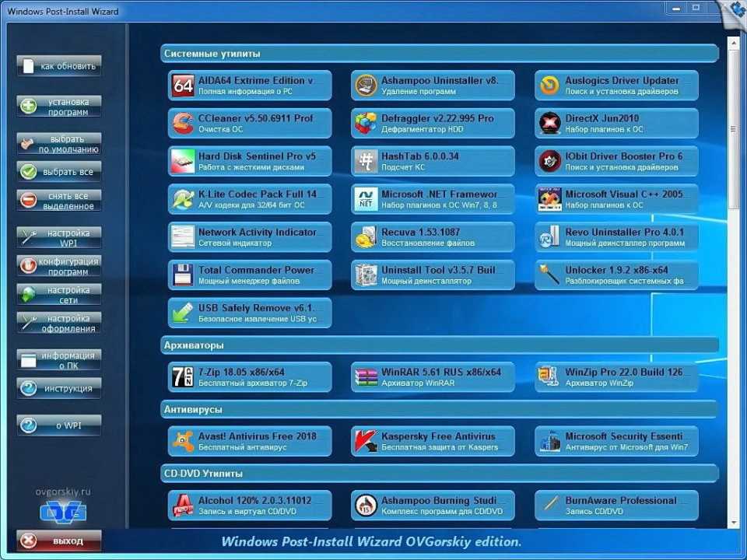Screen dimensions: 747x560
Task: Click the 'Антивирусы' category header
Action: (439, 410)
